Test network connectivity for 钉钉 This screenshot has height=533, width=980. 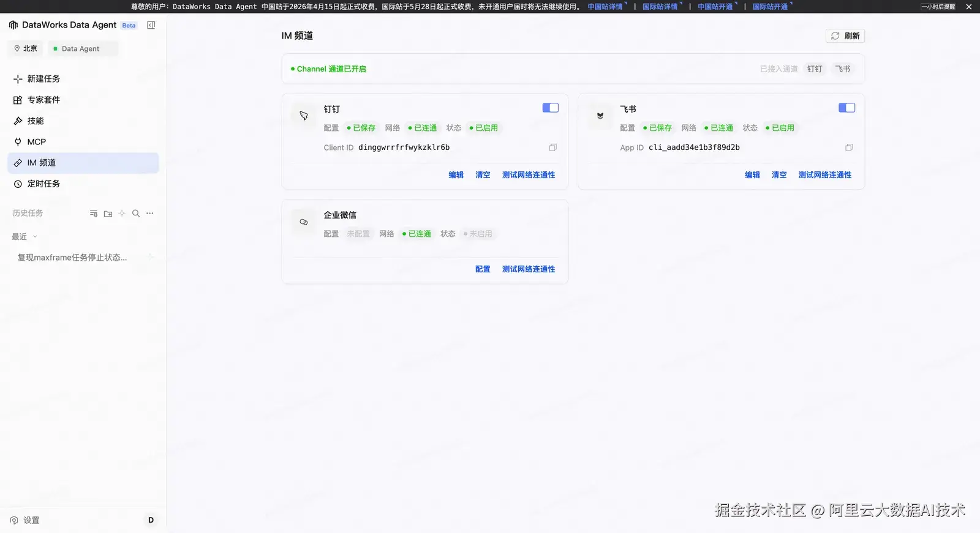529,175
